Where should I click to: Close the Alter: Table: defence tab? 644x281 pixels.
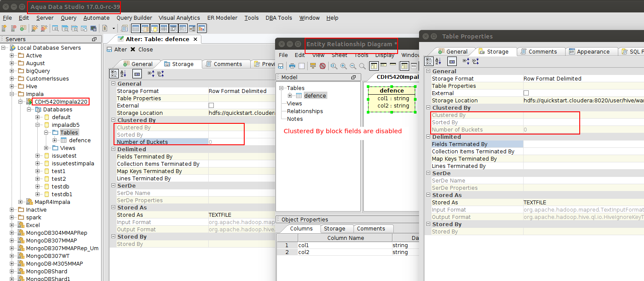coord(195,39)
